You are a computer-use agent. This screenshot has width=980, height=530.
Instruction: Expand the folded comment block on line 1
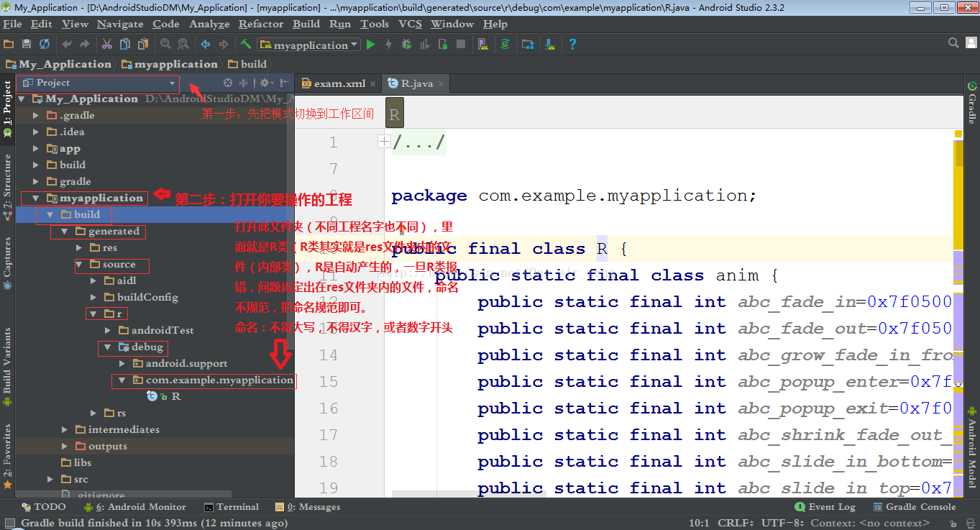[x=384, y=142]
